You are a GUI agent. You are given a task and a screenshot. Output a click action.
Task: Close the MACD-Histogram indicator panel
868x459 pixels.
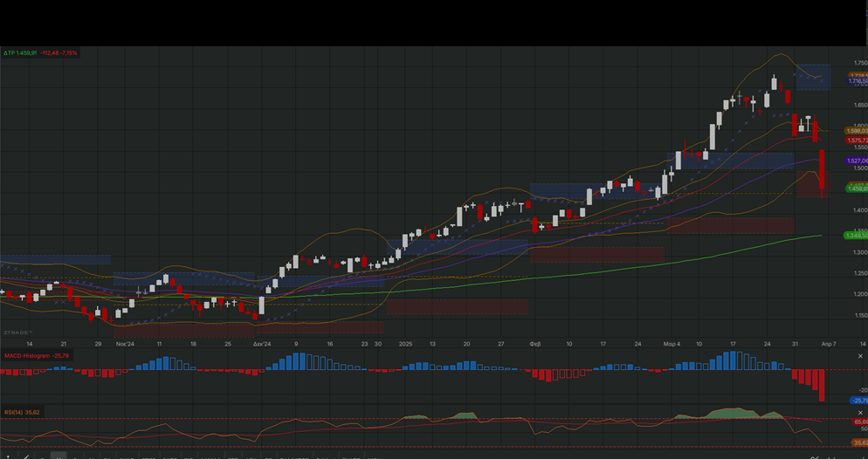(860, 356)
